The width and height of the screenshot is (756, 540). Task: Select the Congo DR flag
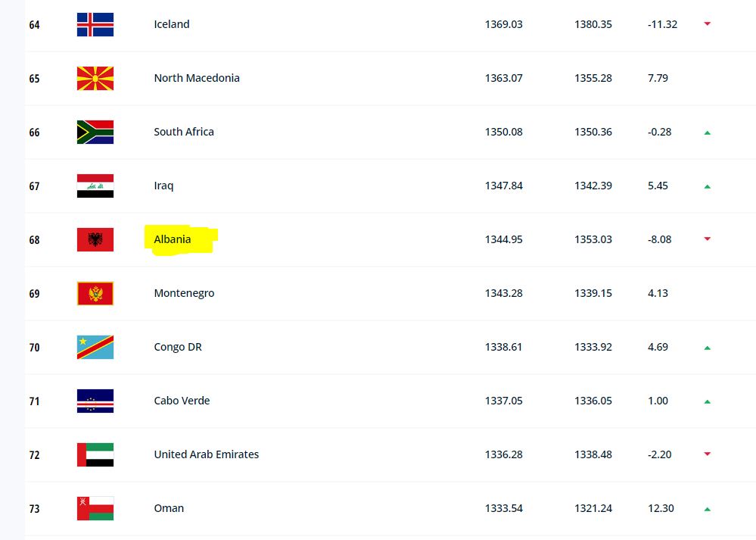tap(95, 348)
